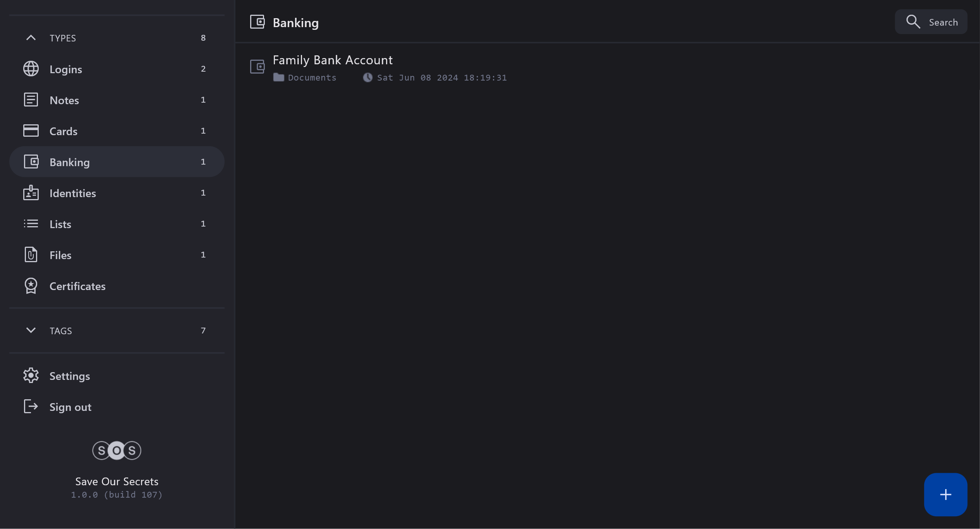The height and width of the screenshot is (529, 980).
Task: Click the SOS logo
Action: click(117, 450)
